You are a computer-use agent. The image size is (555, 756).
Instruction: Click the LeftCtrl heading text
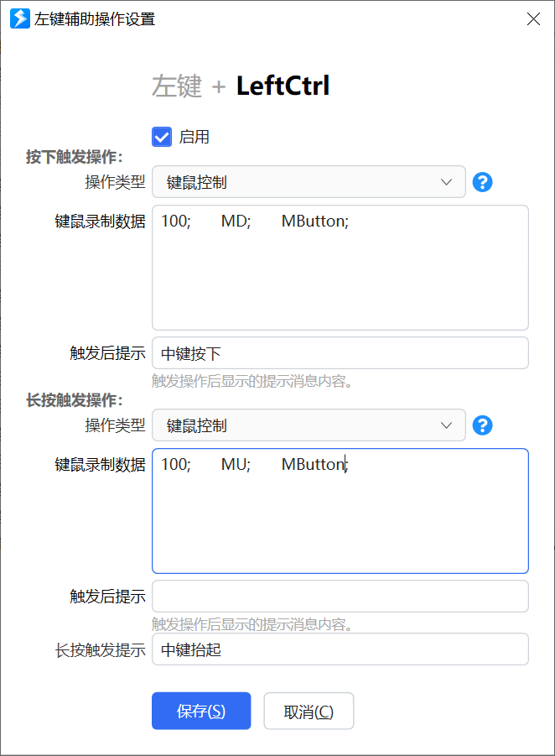click(283, 85)
